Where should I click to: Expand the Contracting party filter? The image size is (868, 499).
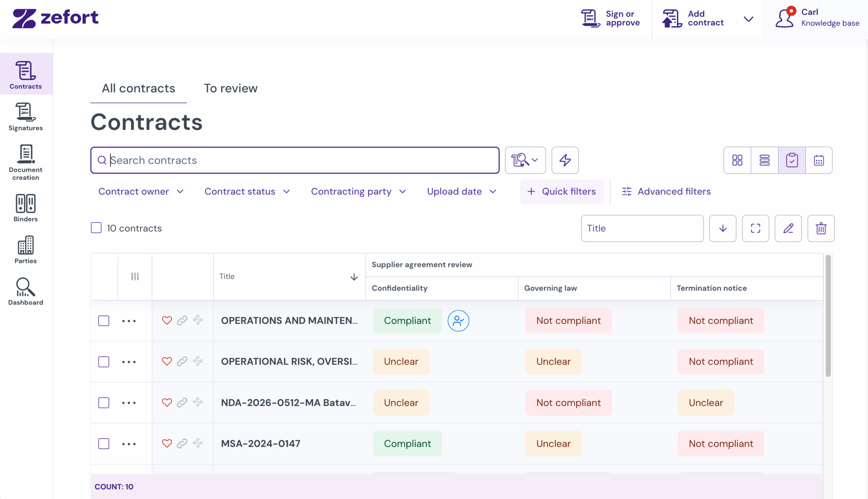coord(359,192)
